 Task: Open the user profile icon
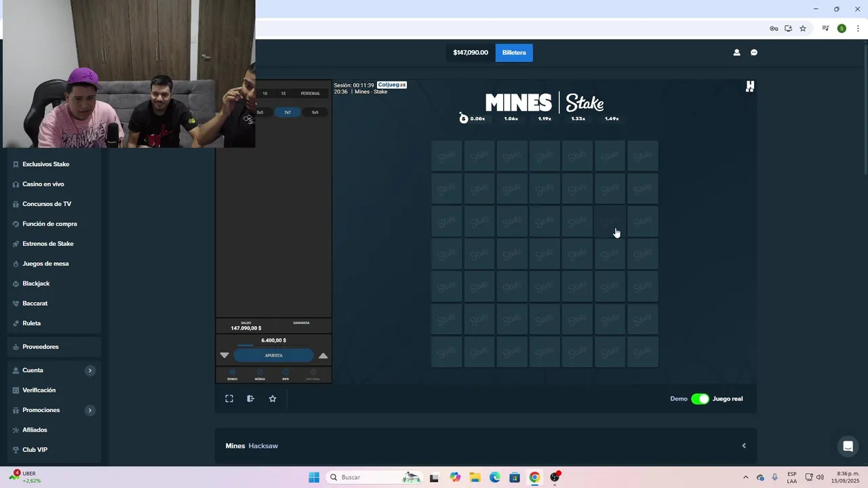(736, 52)
